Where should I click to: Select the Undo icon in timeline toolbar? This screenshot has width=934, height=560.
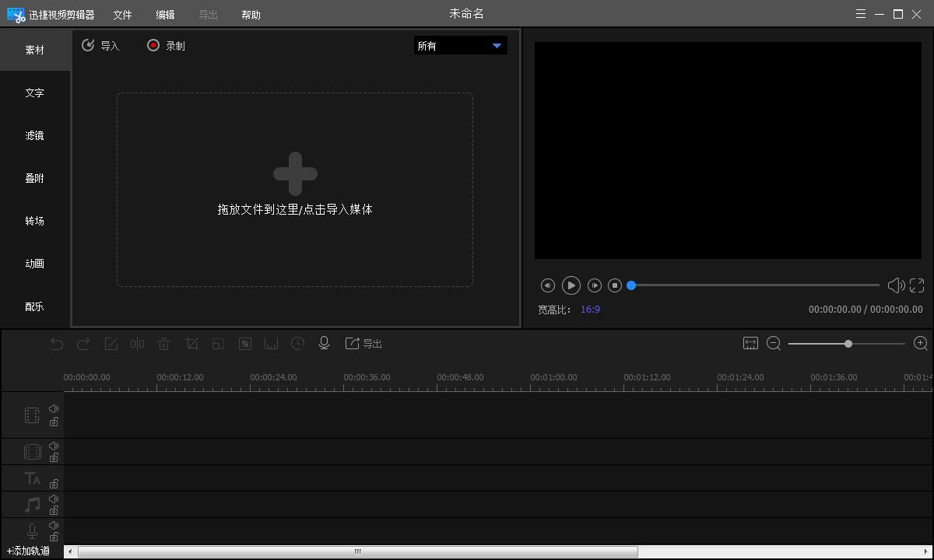coord(56,343)
